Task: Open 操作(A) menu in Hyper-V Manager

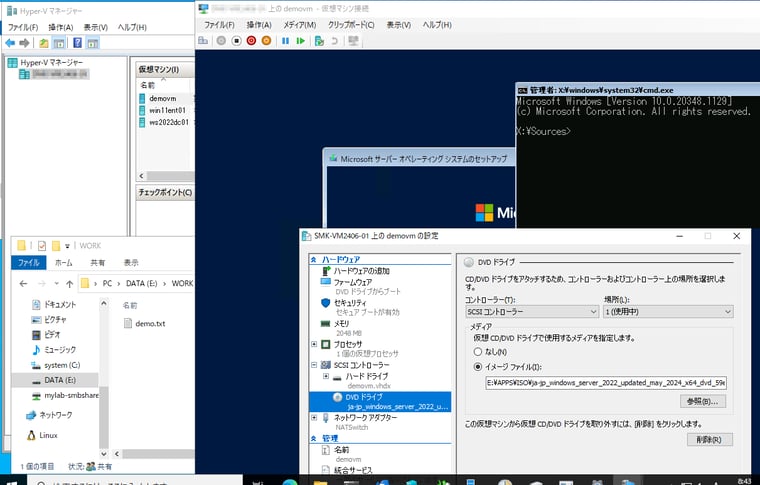Action: click(x=61, y=28)
